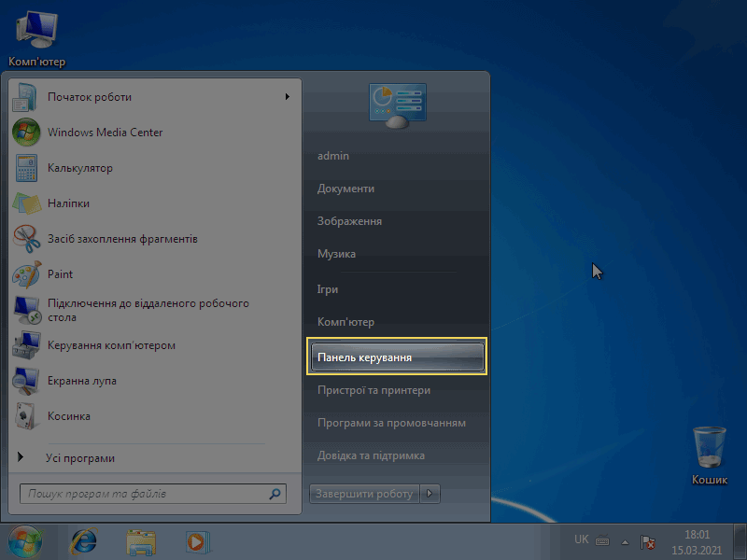747x560 pixels.
Task: Launch Internet Explorer from taskbar
Action: pyautogui.click(x=84, y=542)
